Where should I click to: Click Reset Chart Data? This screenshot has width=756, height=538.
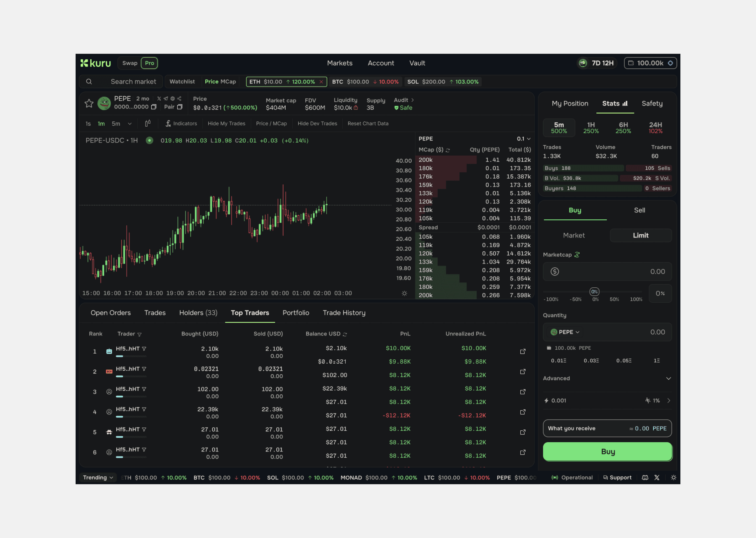point(368,123)
